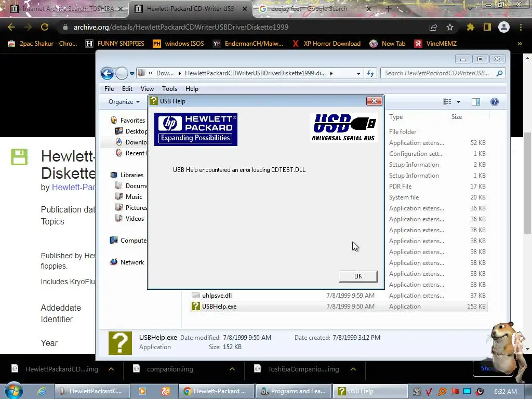Launch Internet Explorer from taskbar
Image resolution: width=532 pixels, height=399 pixels.
[x=42, y=391]
